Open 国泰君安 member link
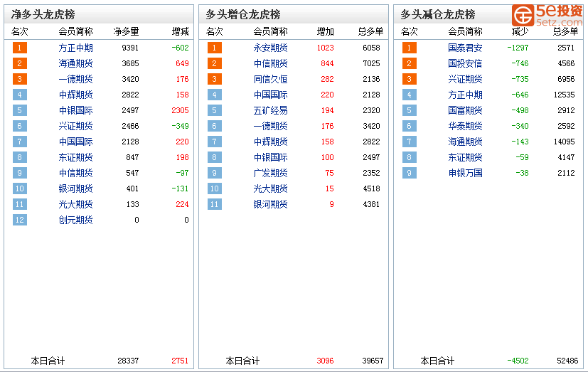This screenshot has width=588, height=372. [465, 48]
